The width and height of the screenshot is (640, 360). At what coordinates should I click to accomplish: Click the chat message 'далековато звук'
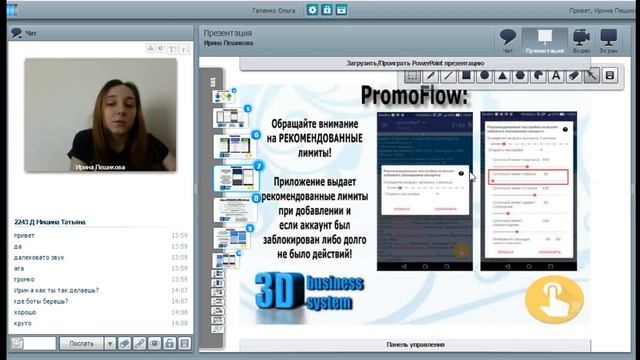[39, 258]
